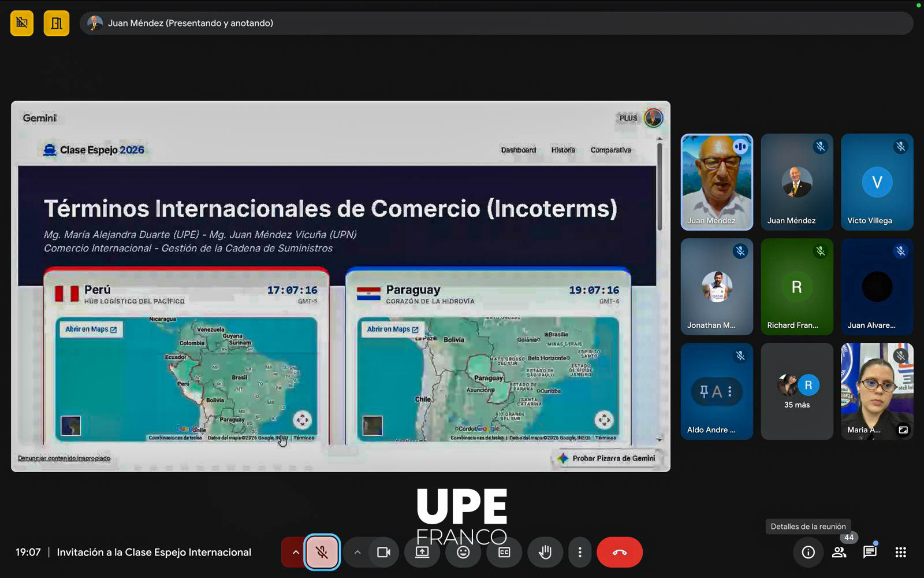Click the present screen button
The height and width of the screenshot is (578, 924).
422,553
